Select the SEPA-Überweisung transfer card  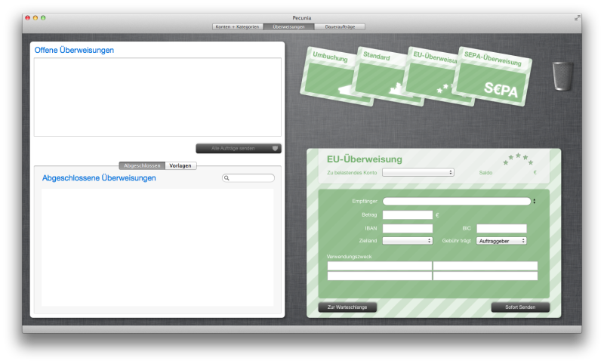coord(492,76)
